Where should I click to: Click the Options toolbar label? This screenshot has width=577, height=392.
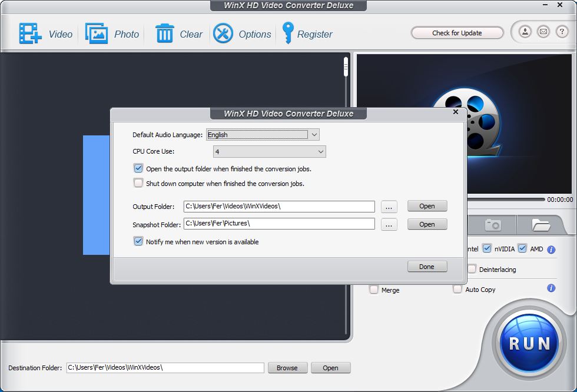click(255, 34)
